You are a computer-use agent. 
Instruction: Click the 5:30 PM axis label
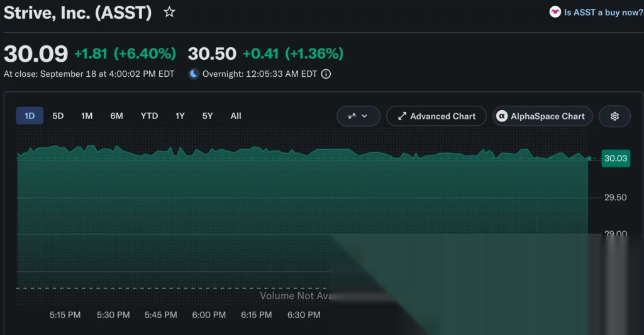pos(113,315)
